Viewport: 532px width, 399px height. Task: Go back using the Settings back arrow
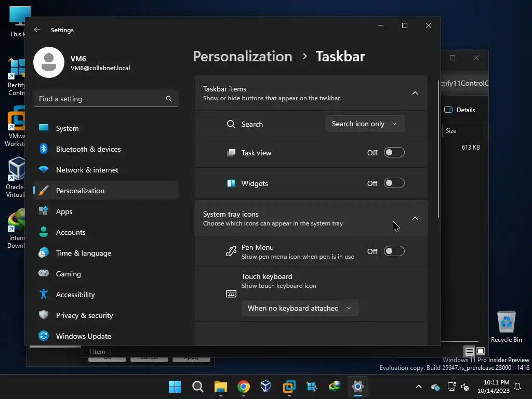point(37,30)
